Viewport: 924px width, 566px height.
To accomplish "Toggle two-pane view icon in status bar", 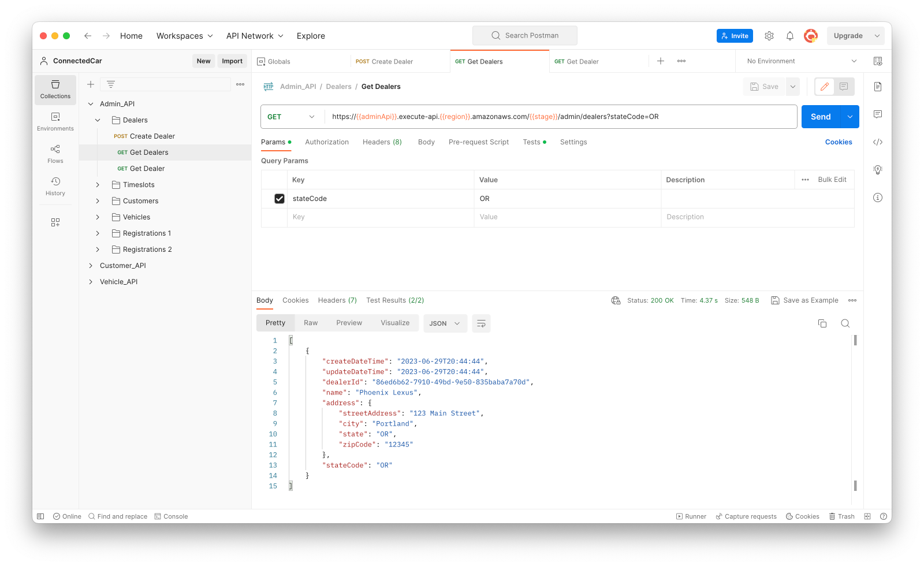I will pyautogui.click(x=867, y=516).
